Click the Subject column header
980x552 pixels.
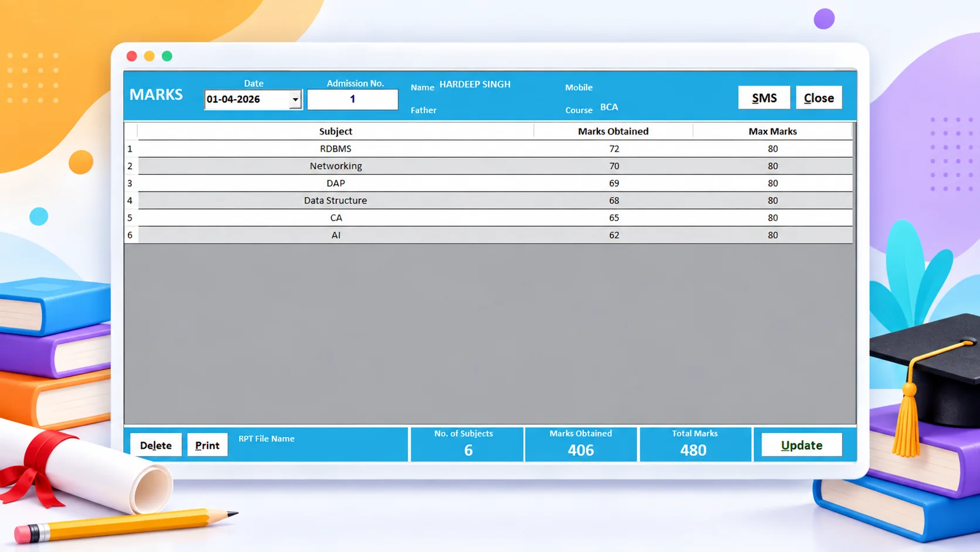[335, 131]
